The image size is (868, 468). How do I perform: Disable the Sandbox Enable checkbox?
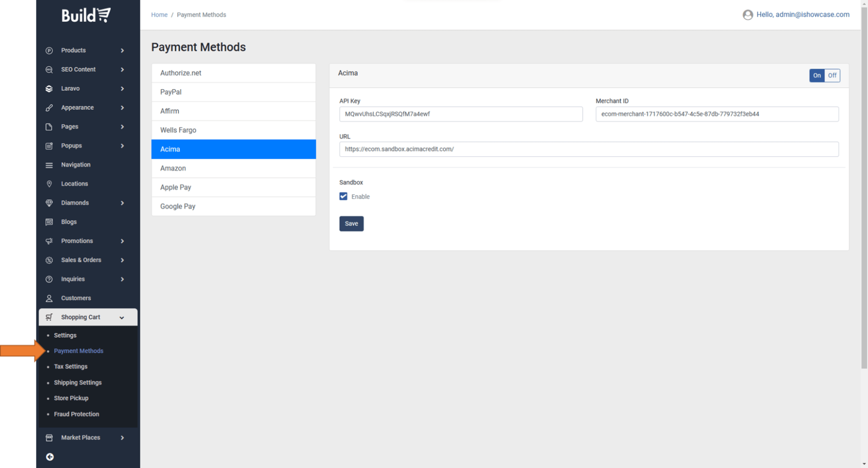(x=343, y=196)
